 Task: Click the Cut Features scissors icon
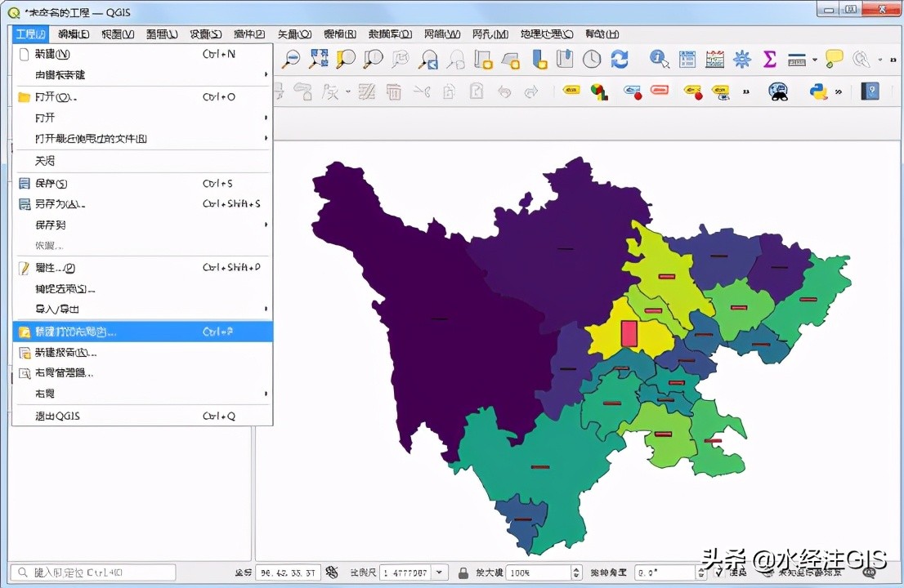click(422, 91)
